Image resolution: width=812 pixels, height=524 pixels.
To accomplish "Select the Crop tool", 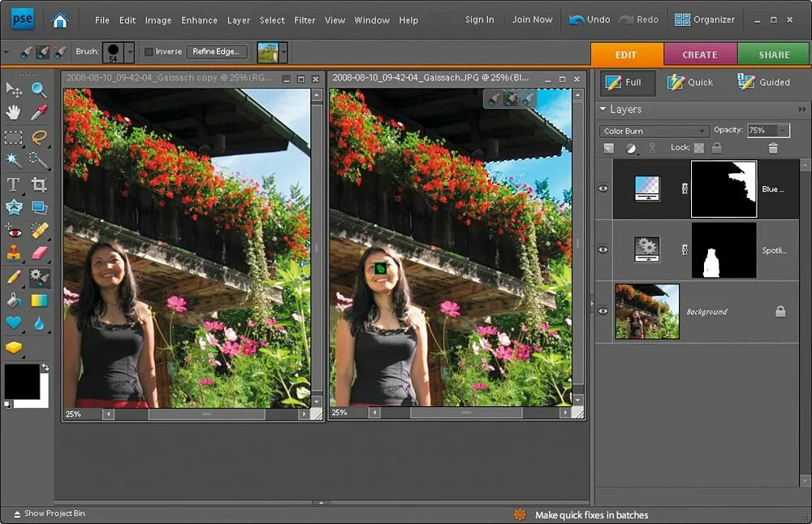I will pos(39,184).
